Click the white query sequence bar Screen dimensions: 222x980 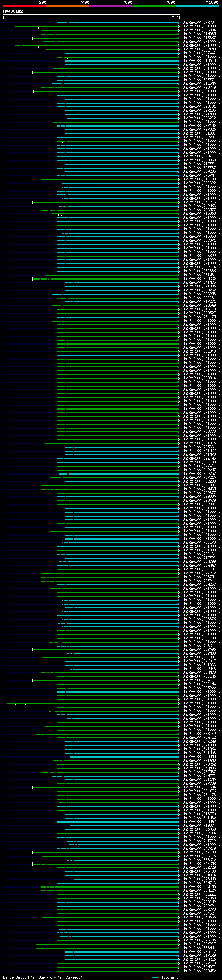tap(92, 14)
